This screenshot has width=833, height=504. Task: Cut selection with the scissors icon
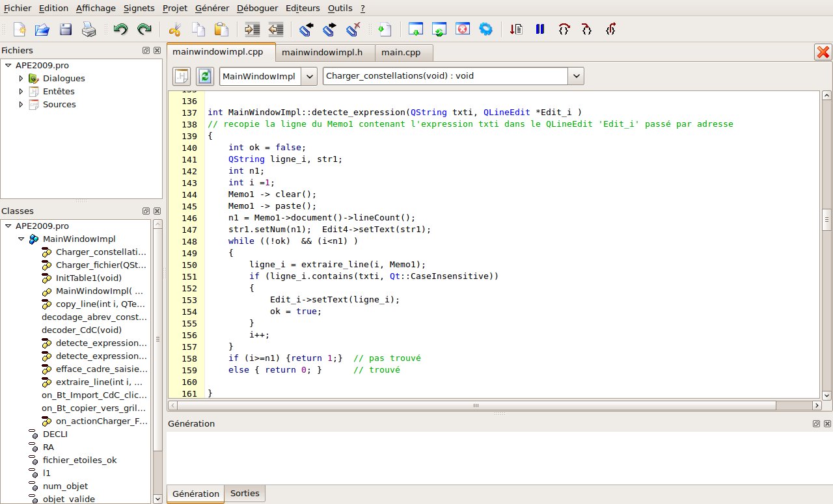(x=174, y=29)
